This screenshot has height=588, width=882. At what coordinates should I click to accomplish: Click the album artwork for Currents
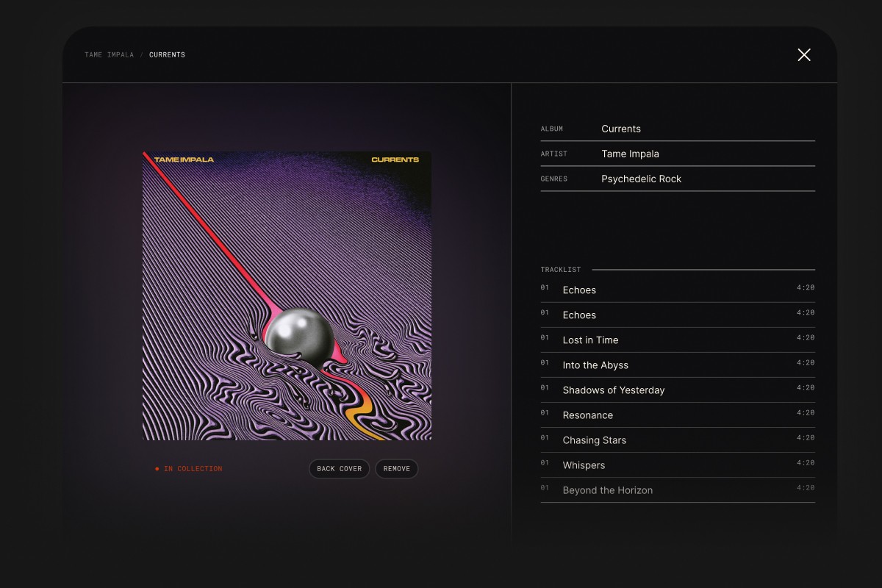click(287, 294)
